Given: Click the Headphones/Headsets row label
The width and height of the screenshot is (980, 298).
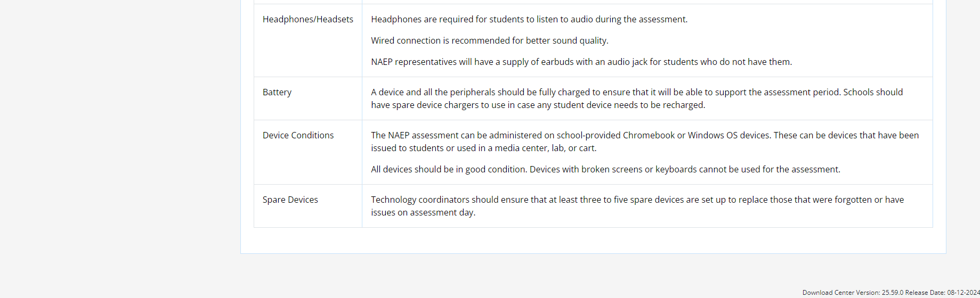Looking at the screenshot, I should (307, 19).
